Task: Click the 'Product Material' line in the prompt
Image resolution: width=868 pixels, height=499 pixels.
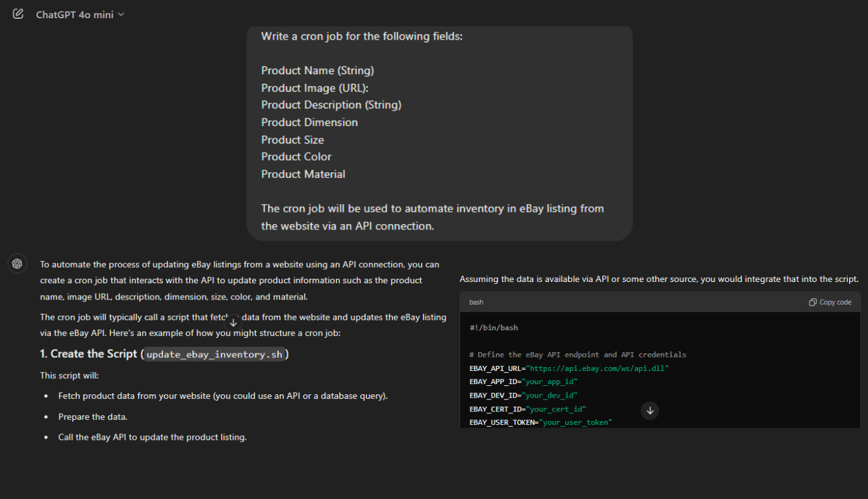Action: coord(303,174)
